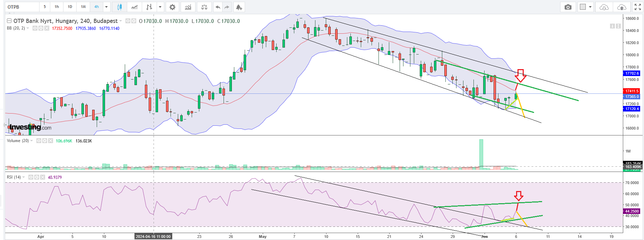Toggle RSI indicator visibility eye
The height and width of the screenshot is (240, 644).
(31, 177)
